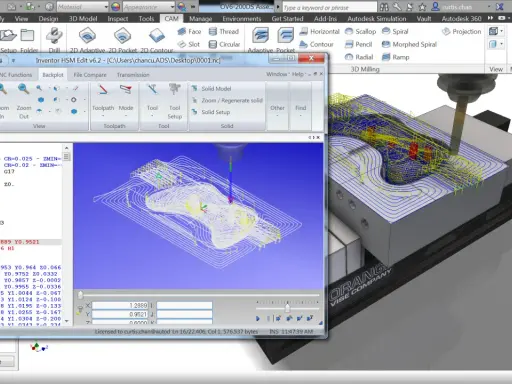Viewport: 512px width, 384px height.
Task: Open the Window menu in HSM Edit
Action: (277, 74)
